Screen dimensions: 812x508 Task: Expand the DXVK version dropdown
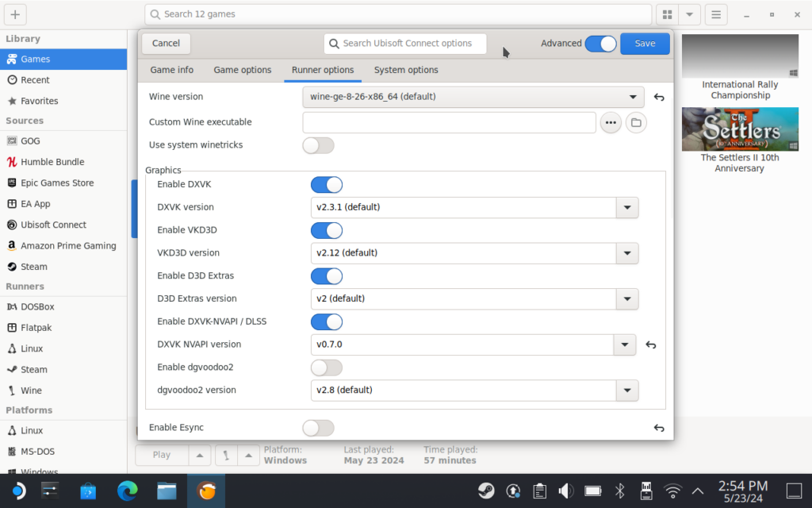[x=627, y=207]
